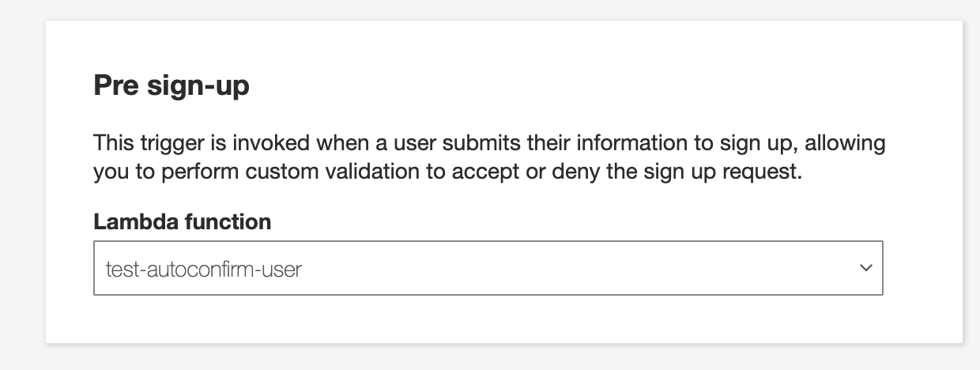Expand the Lambda function dropdown arrow
This screenshot has height=370, width=980.
tap(865, 269)
